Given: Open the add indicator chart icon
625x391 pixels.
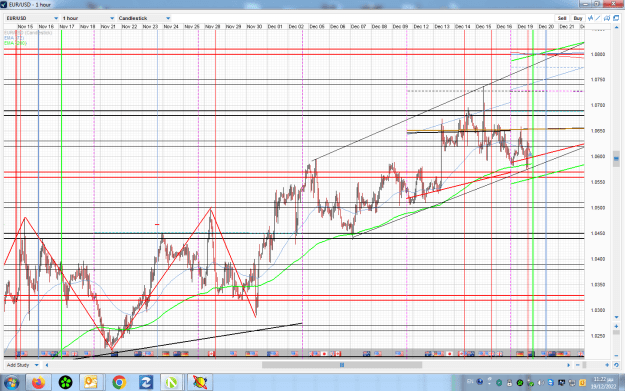Looking at the screenshot, I should tap(590, 18).
